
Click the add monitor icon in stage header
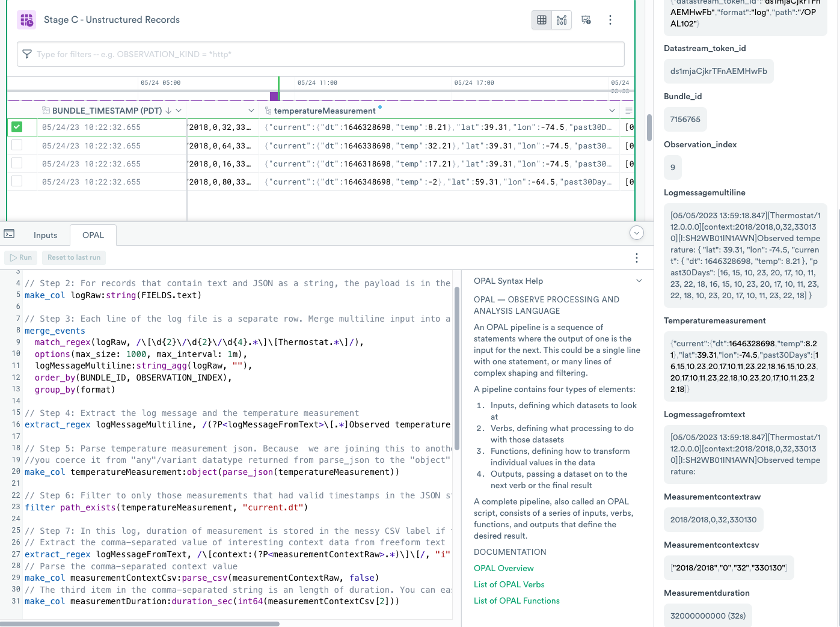coord(586,20)
